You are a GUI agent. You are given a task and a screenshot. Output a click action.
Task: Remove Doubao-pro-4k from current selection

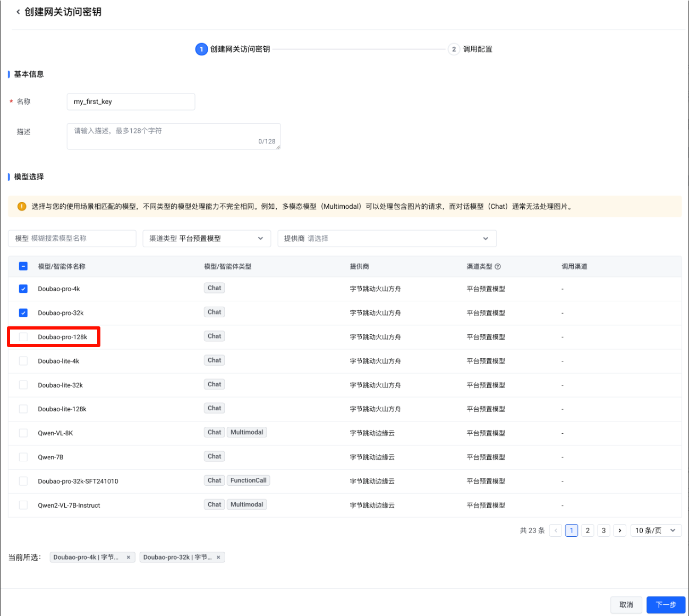coord(129,558)
